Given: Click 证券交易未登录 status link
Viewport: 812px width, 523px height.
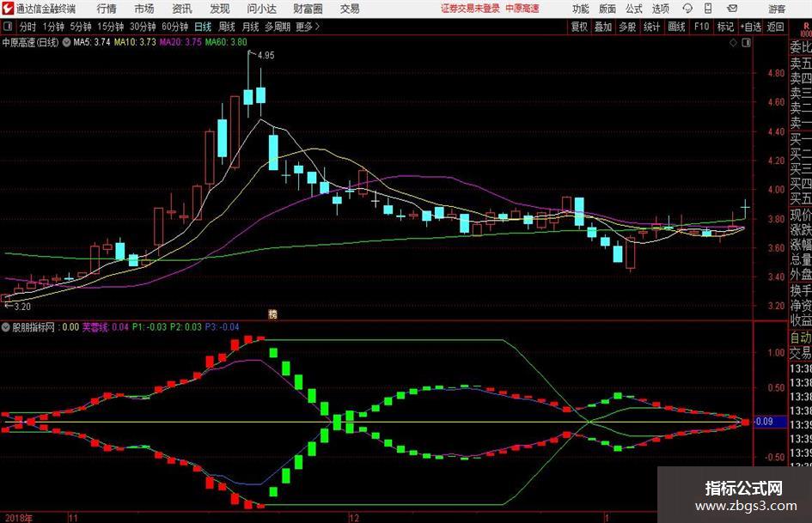Looking at the screenshot, I should pyautogui.click(x=470, y=9).
